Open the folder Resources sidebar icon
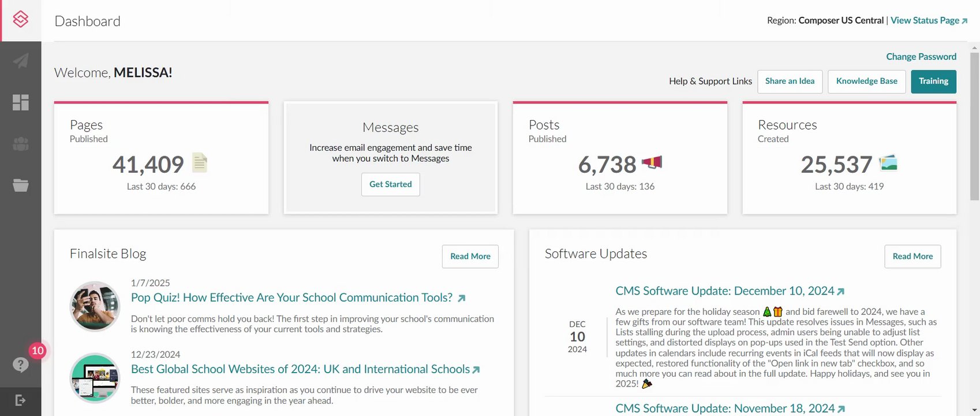980x416 pixels. coord(21,185)
